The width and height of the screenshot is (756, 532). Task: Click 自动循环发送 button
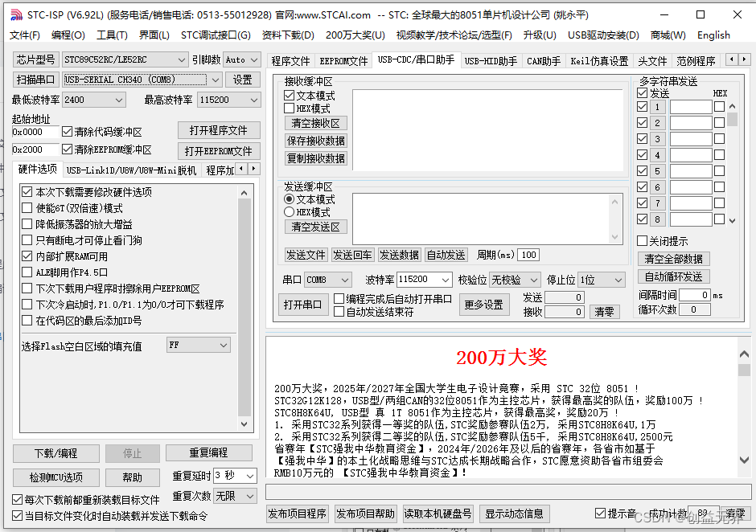click(673, 276)
